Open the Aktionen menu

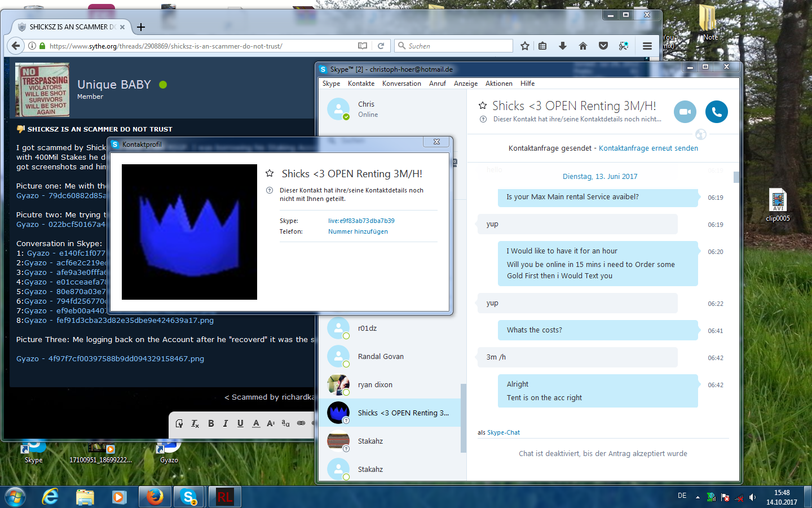tap(499, 84)
